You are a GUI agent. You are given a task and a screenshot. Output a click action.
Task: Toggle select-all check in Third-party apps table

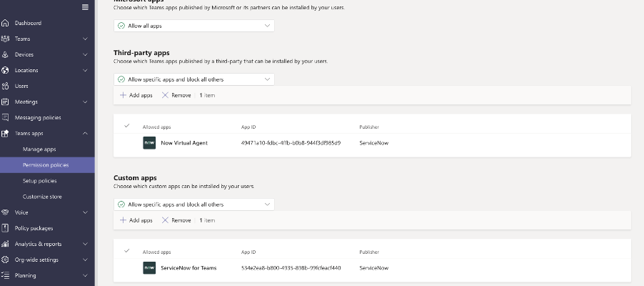pyautogui.click(x=126, y=126)
